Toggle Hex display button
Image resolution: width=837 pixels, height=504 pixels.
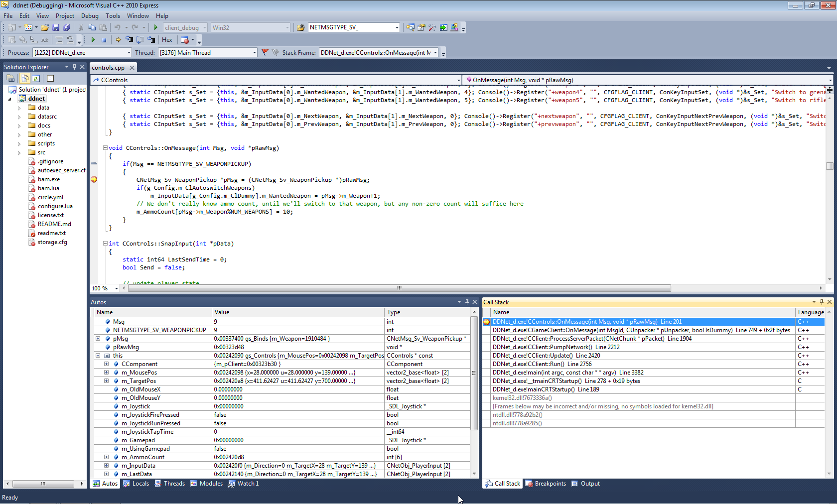[167, 40]
